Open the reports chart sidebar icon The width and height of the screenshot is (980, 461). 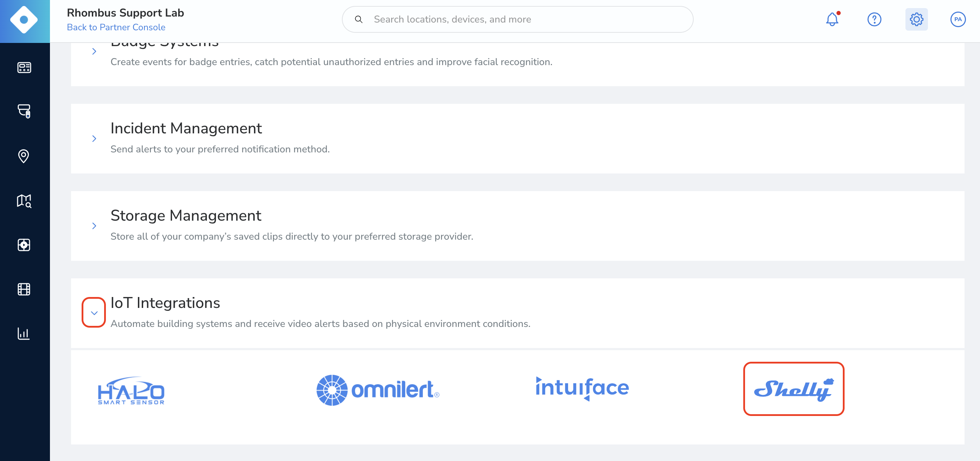[24, 334]
